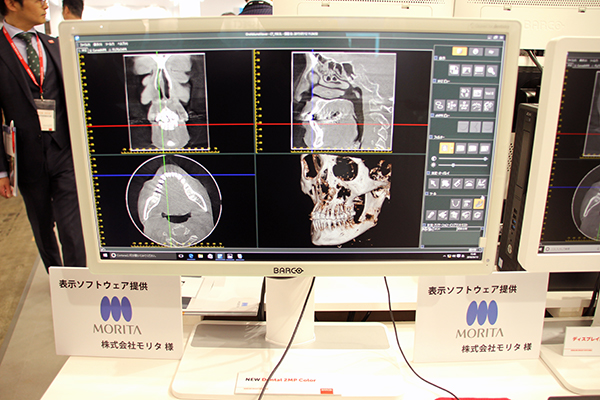Click the upper slider track in the side panel

point(461,157)
